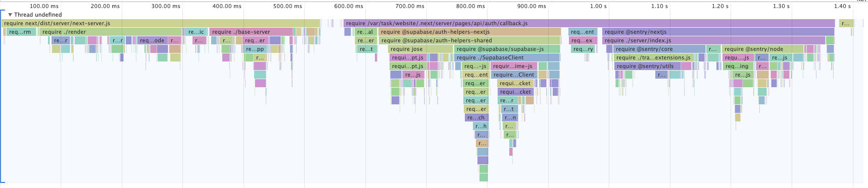
Task: Select the require next/dist/server/next-server.js bar
Action: coord(161,23)
